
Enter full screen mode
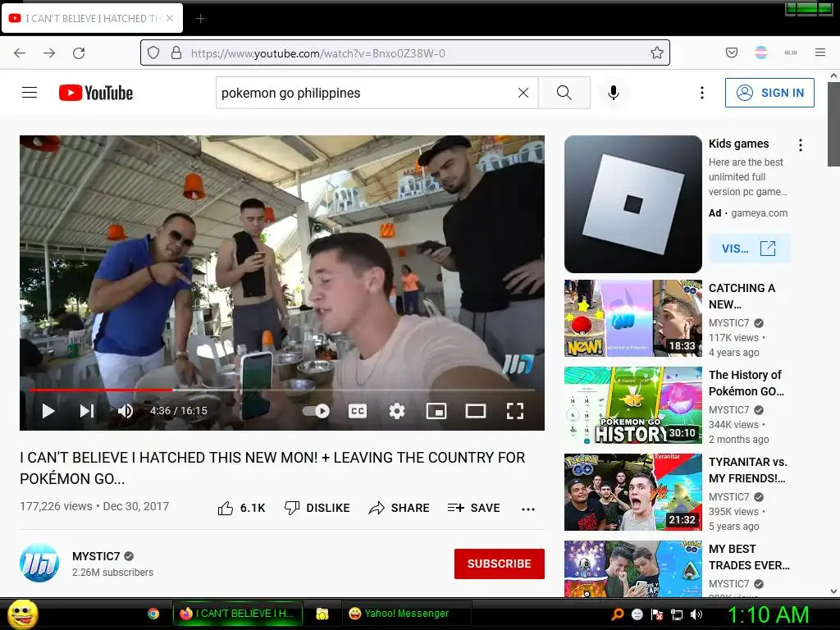515,411
